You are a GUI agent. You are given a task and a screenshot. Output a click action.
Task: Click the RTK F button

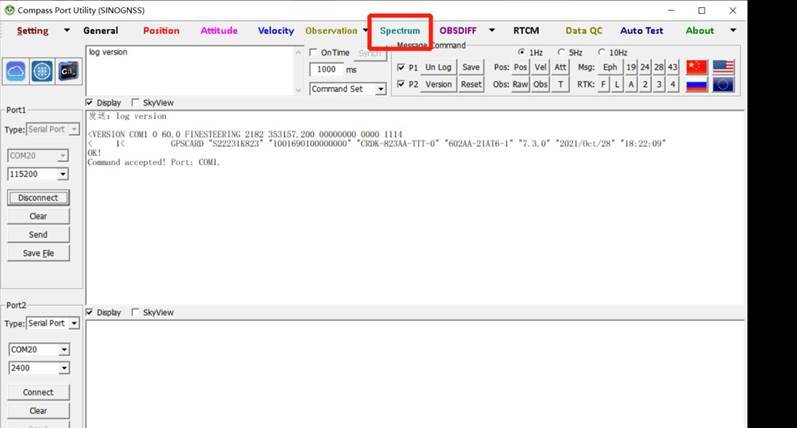[603, 84]
